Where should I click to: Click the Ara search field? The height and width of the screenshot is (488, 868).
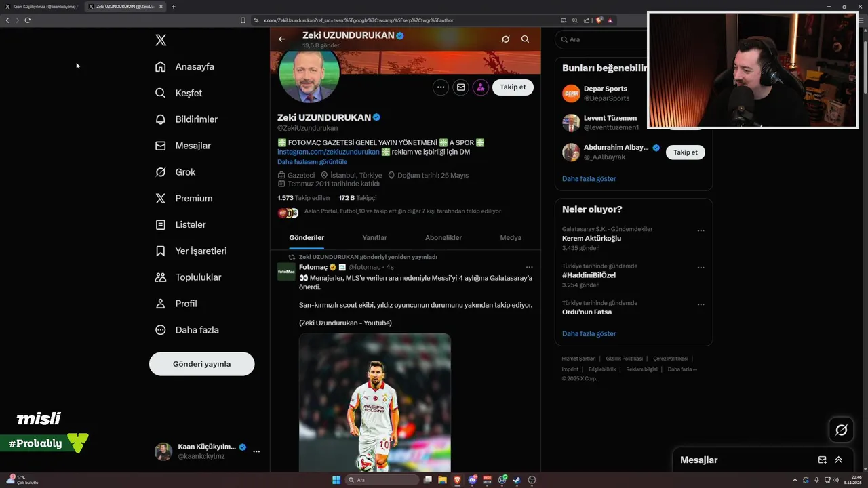pos(601,39)
